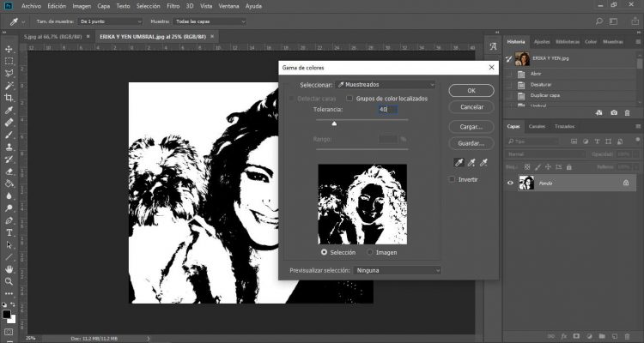
Task: Click the Guardar... button
Action: (x=471, y=143)
